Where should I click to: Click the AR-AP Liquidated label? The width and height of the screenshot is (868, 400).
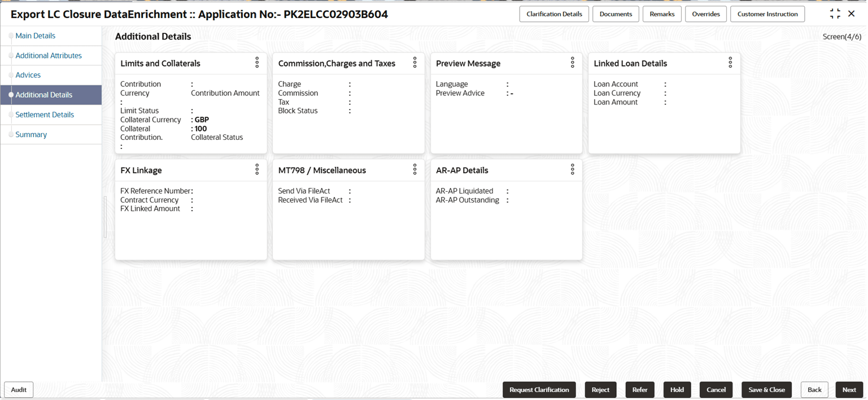pos(464,191)
